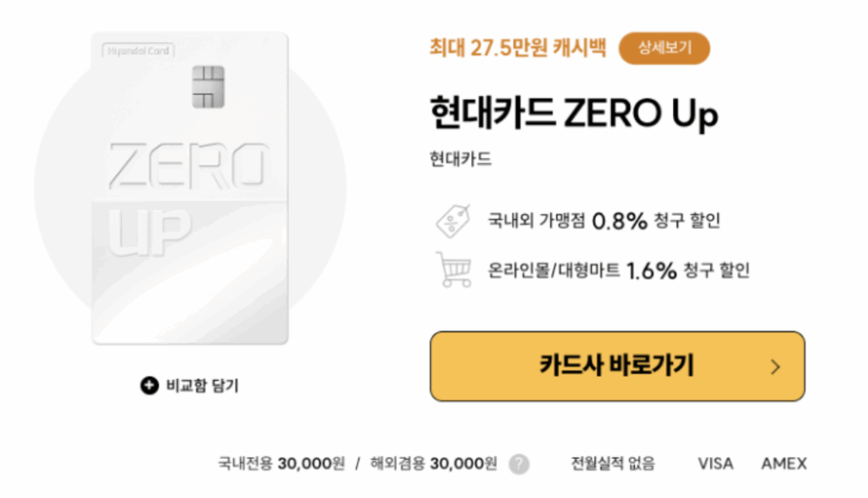Click the arrow chevron on 카드사 바로가기
This screenshot has width=868, height=498.
pyautogui.click(x=775, y=367)
